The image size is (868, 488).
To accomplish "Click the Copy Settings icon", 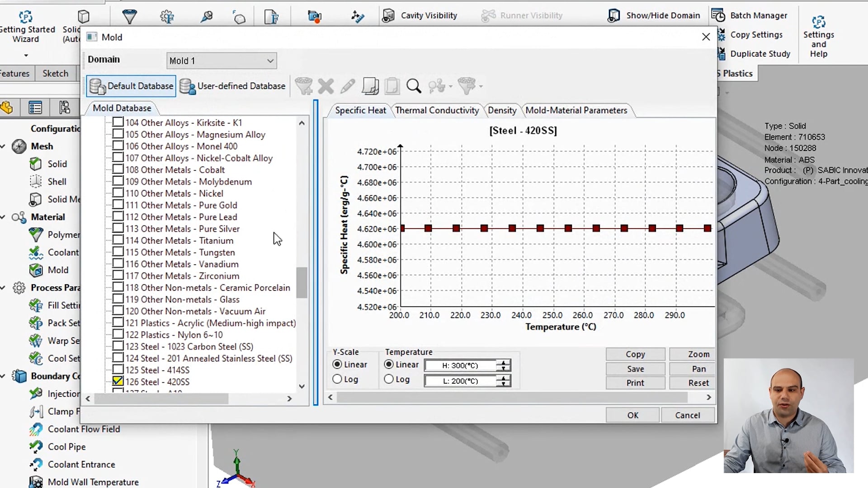I will tap(721, 34).
